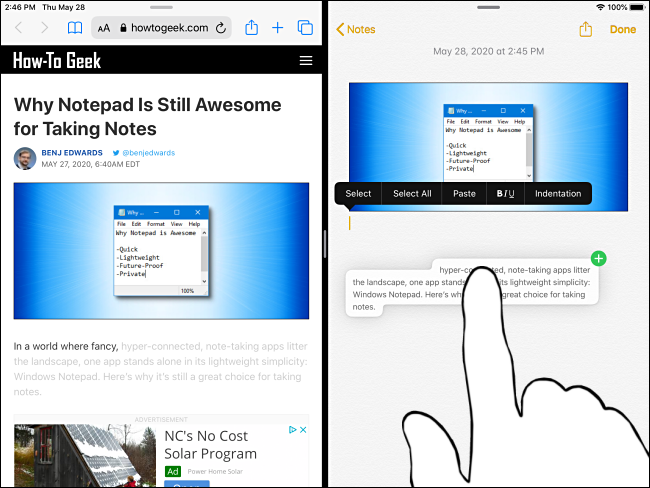Open the AA reader text options
This screenshot has width=650, height=488.
(104, 28)
